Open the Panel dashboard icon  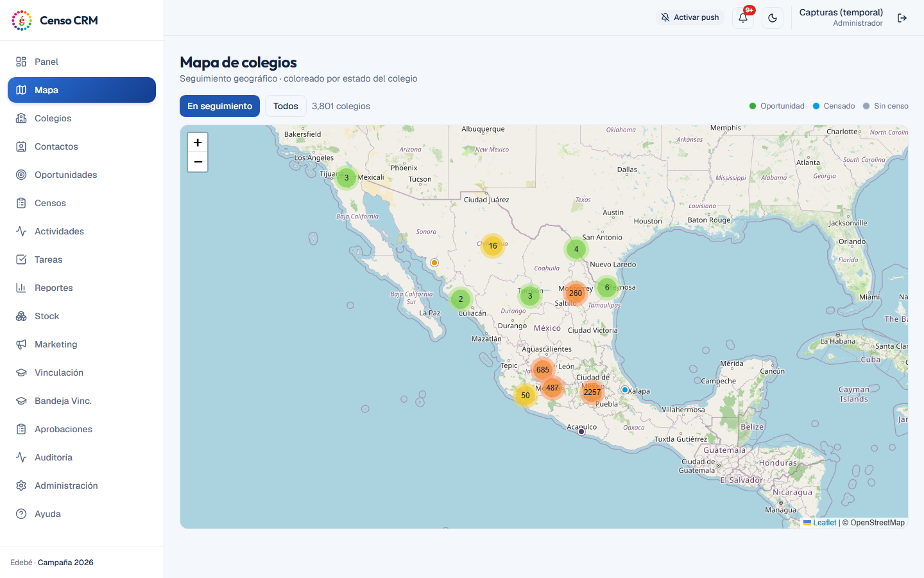[x=21, y=62]
